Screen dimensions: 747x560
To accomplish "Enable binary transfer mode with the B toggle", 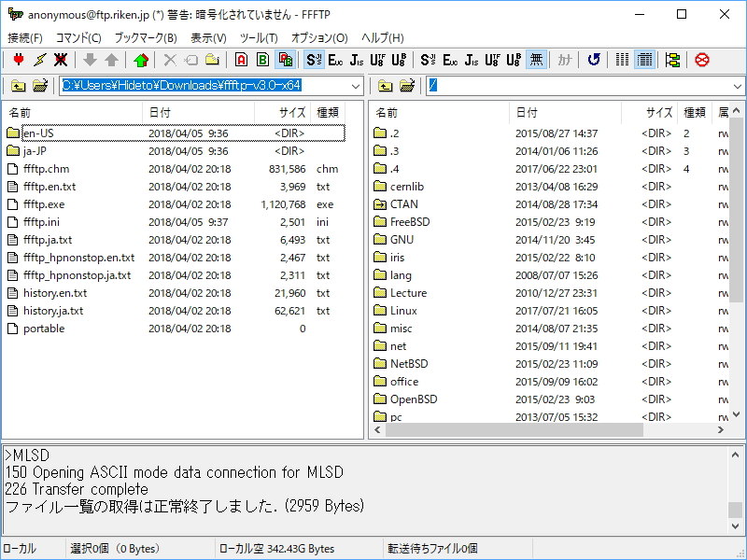I will [261, 60].
